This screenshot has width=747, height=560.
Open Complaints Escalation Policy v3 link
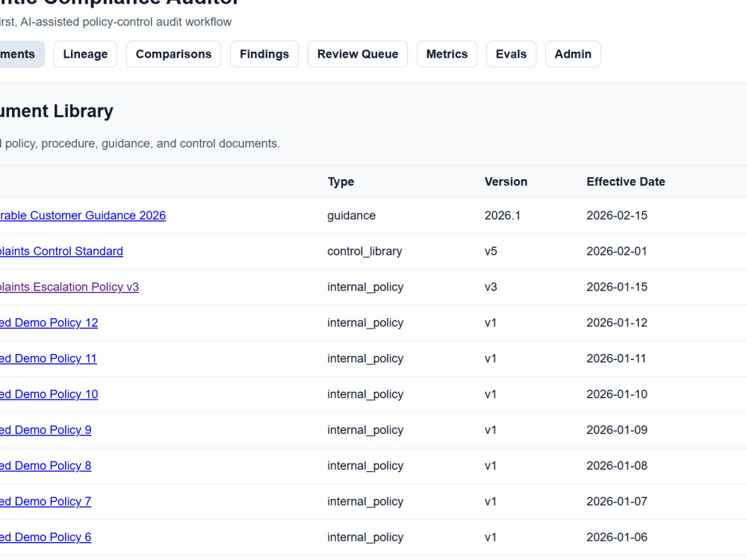69,287
